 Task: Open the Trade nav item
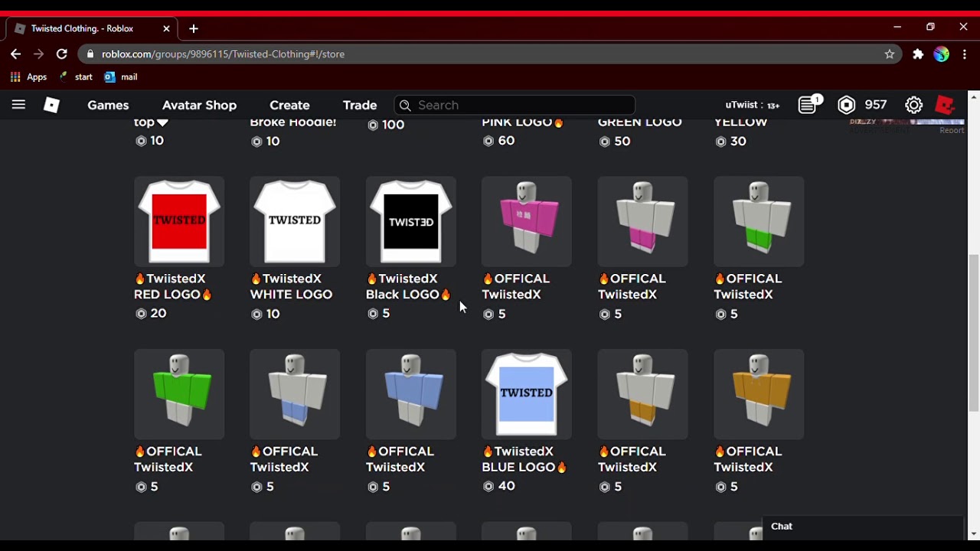[x=360, y=105]
